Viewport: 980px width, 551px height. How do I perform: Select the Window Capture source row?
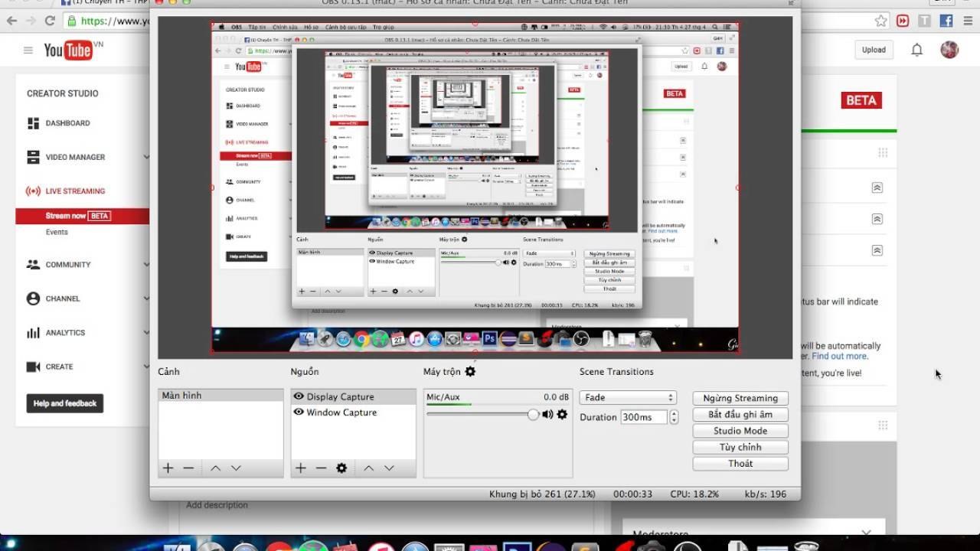353,412
